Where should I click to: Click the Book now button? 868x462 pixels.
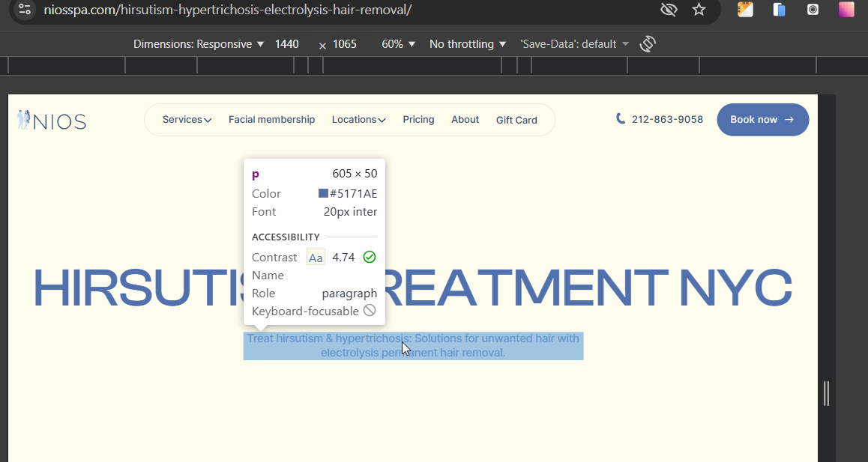[763, 120]
